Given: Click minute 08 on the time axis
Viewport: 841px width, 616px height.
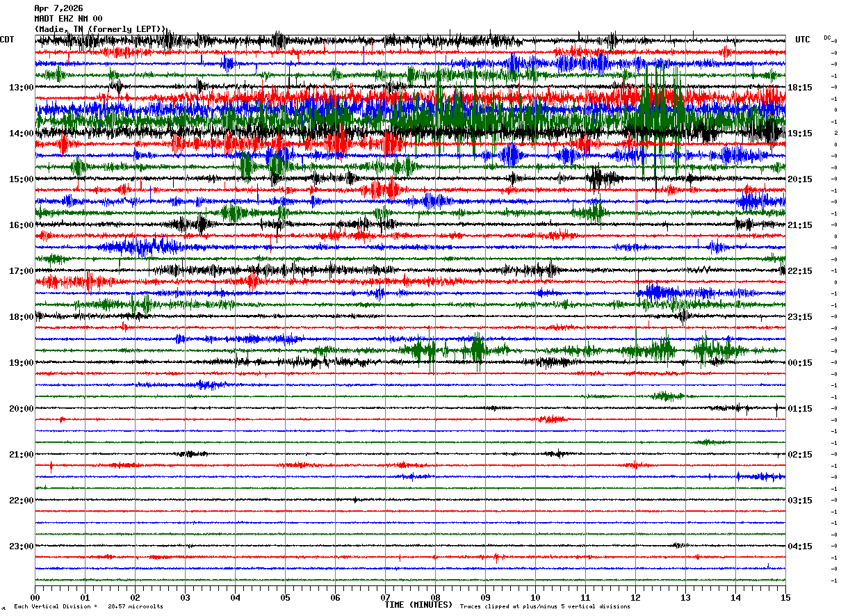Looking at the screenshot, I should (x=435, y=597).
